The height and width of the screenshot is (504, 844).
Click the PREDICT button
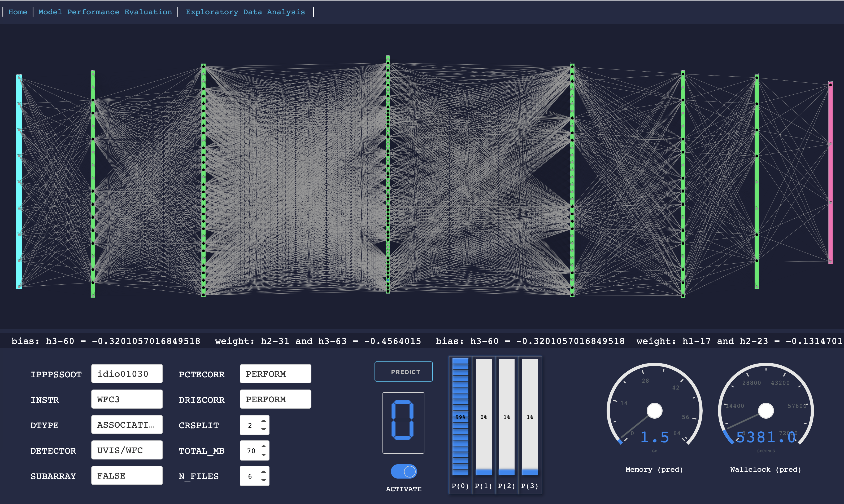pyautogui.click(x=403, y=372)
